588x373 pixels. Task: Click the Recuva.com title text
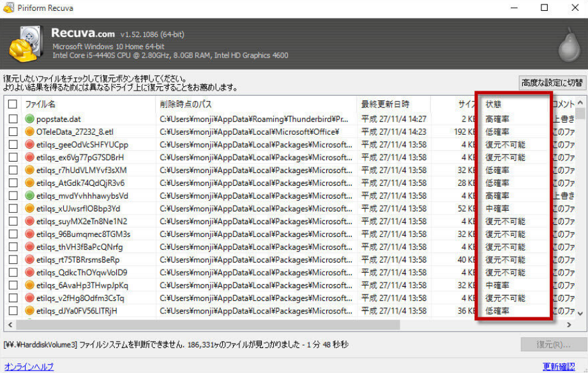[x=83, y=33]
